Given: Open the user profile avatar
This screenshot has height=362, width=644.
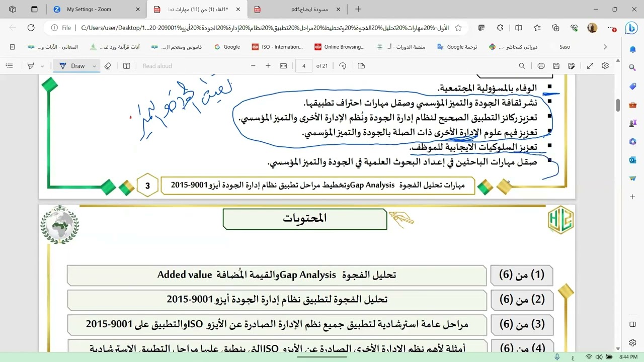Looking at the screenshot, I should click(593, 28).
